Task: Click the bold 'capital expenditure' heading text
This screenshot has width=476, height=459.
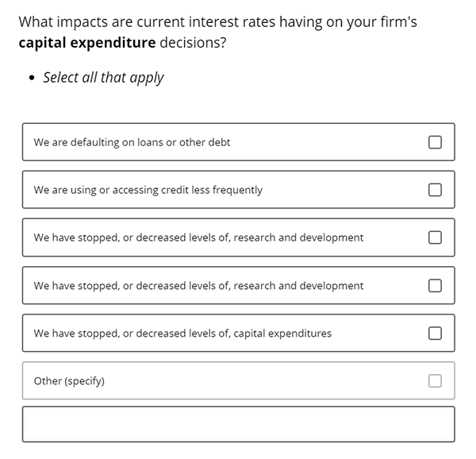Action: tap(87, 43)
